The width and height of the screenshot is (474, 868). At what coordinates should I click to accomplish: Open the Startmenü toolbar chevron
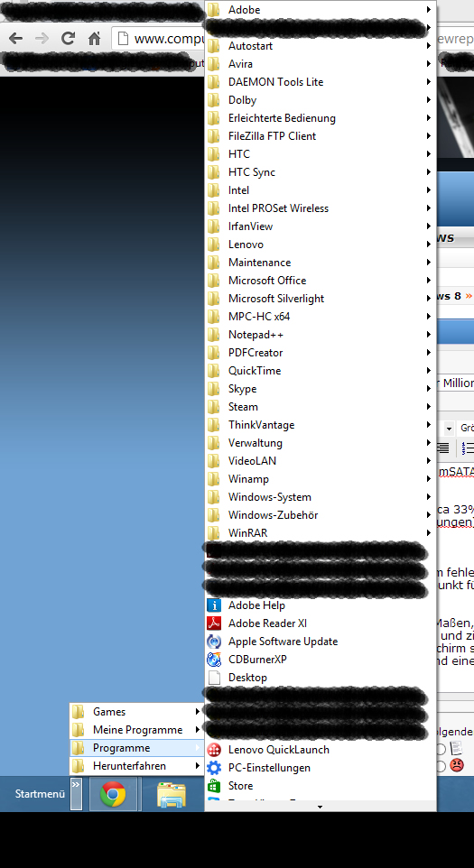(76, 794)
